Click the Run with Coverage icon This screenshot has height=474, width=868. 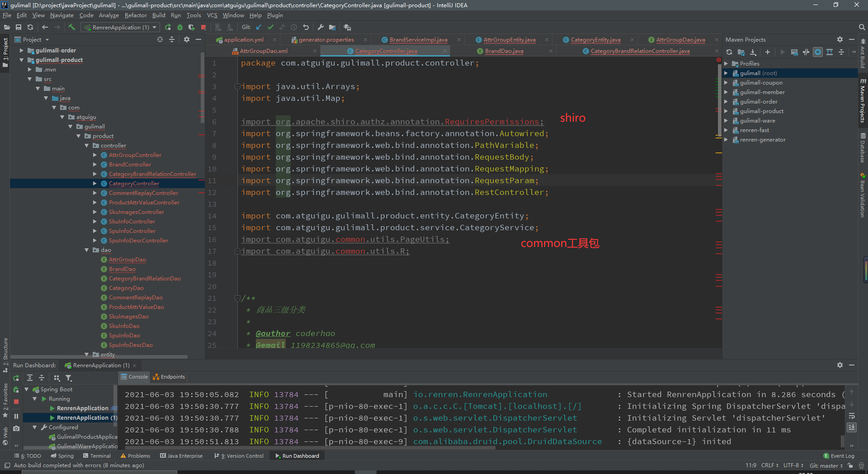tap(192, 27)
